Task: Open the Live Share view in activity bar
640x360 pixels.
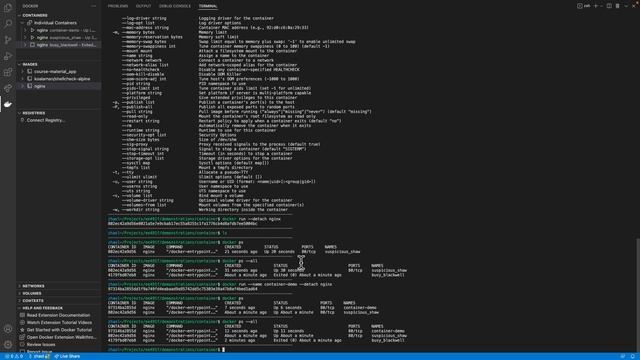Action: pos(8,88)
